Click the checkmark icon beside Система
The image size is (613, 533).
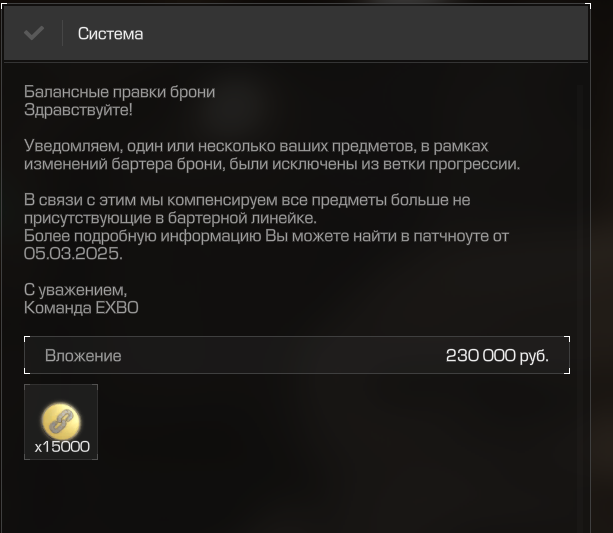pos(34,33)
